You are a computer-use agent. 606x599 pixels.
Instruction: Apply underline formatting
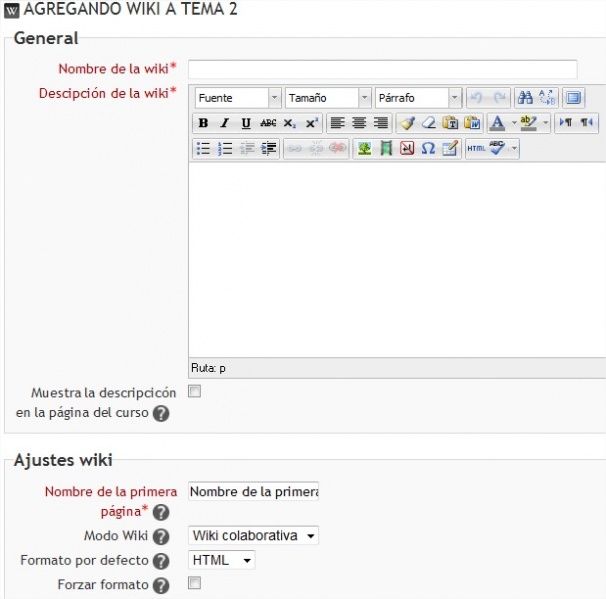point(246,123)
